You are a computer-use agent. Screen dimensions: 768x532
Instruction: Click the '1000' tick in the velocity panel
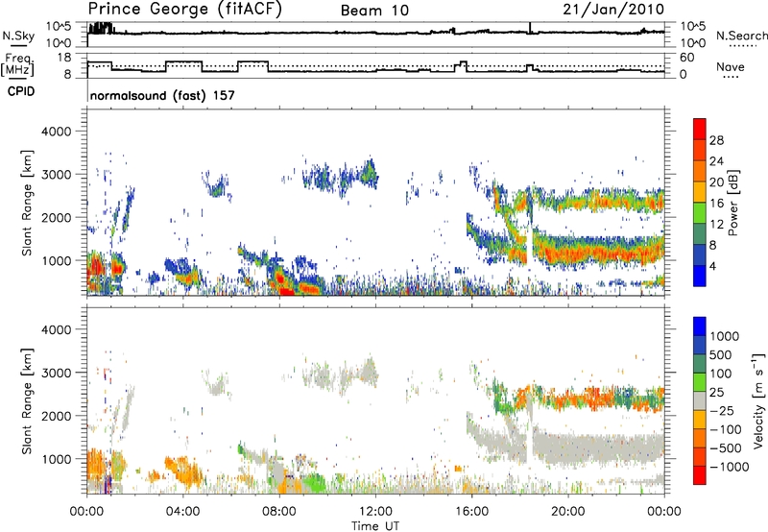click(x=57, y=459)
